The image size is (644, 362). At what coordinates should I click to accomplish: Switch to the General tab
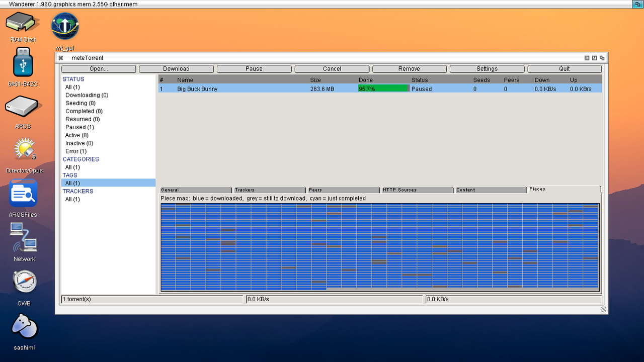[x=196, y=190]
